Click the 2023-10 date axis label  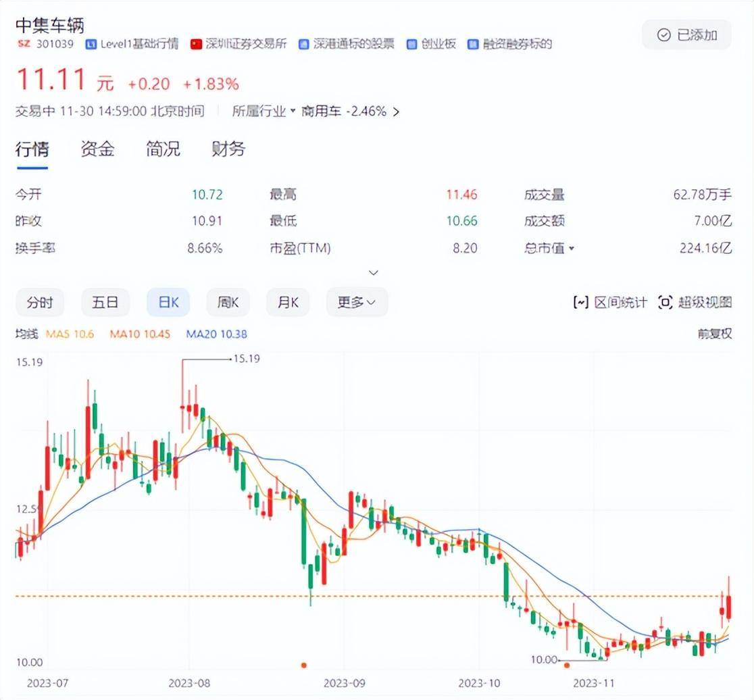coord(479,683)
